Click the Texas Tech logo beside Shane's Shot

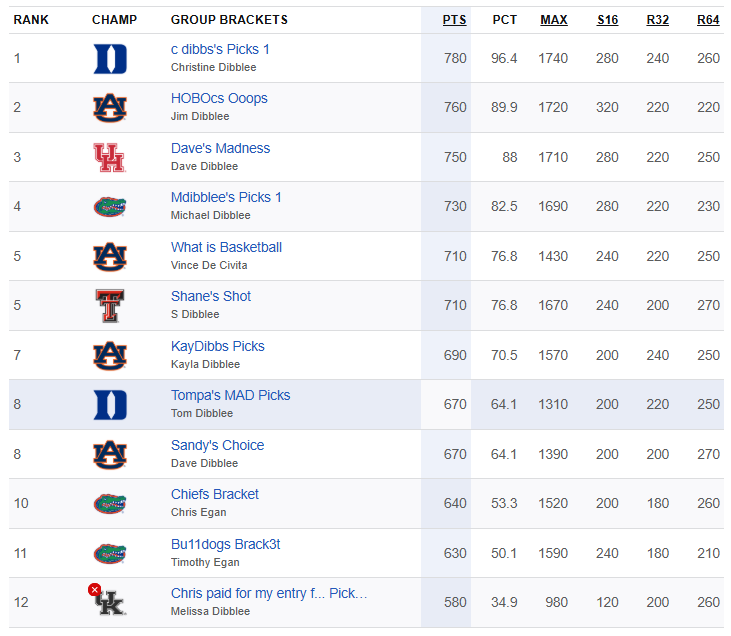(x=110, y=306)
